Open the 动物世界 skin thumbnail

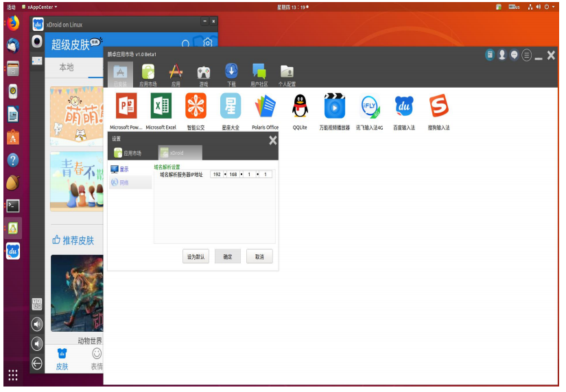tap(77, 293)
